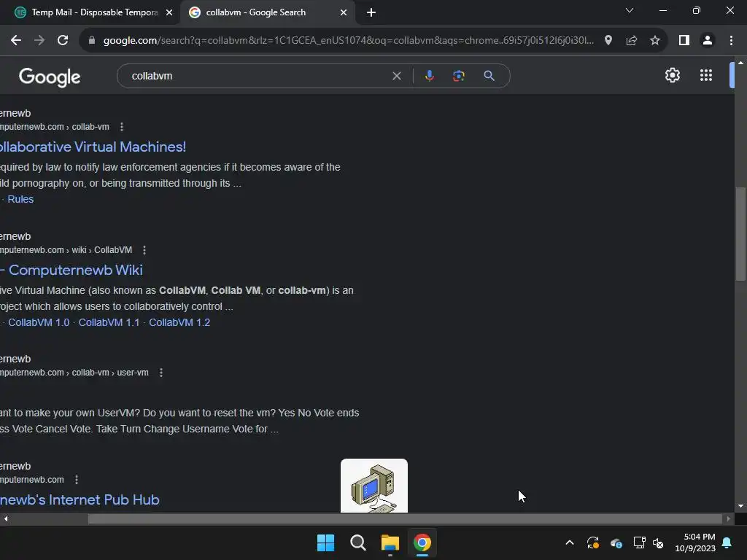Close the Temp Mail tab
The width and height of the screenshot is (747, 560).
[x=169, y=12]
